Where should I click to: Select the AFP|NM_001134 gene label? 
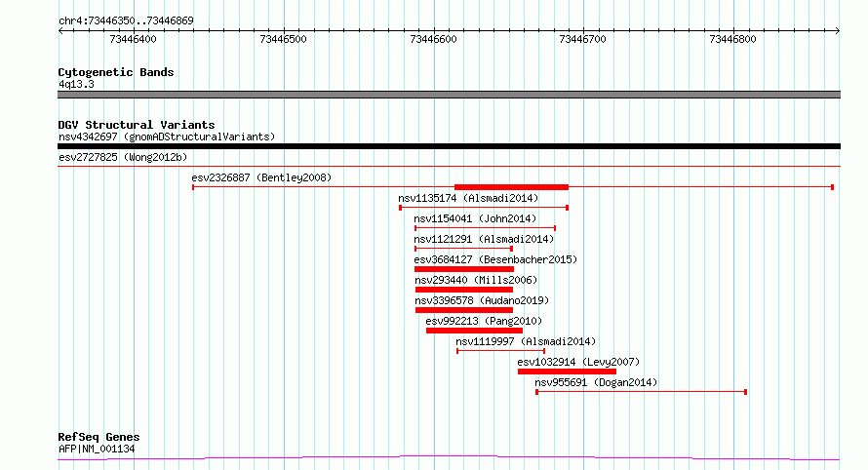point(97,449)
